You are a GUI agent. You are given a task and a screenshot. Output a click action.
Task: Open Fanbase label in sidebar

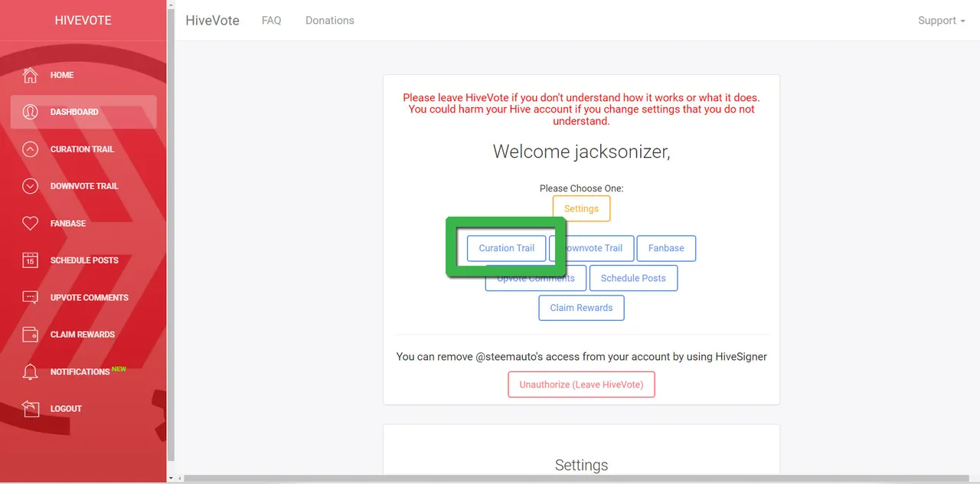[68, 224]
